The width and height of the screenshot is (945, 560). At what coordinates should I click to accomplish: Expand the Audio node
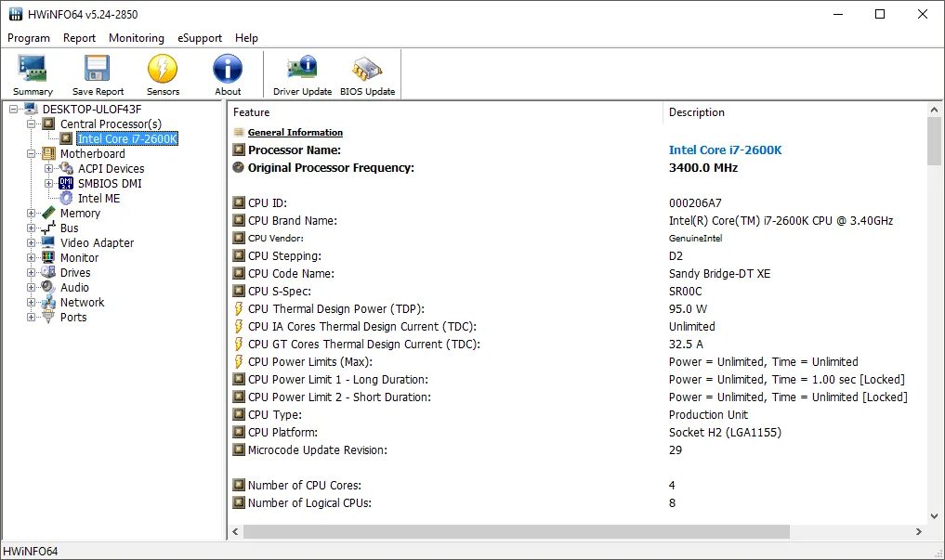coord(32,287)
